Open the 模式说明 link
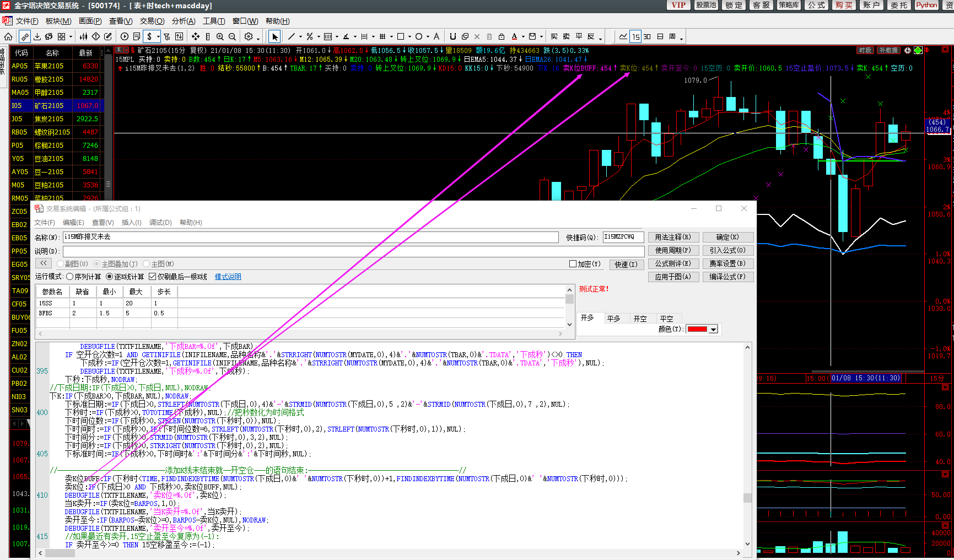The height and width of the screenshot is (560, 954). [228, 277]
